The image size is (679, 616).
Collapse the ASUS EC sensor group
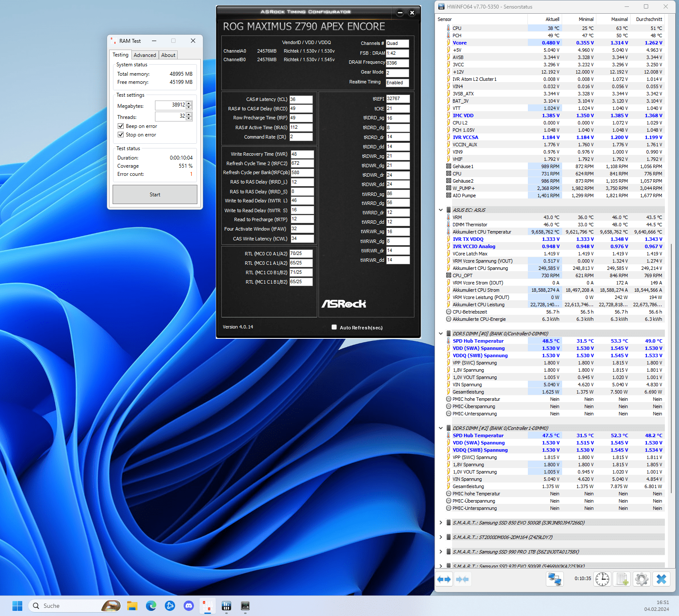tap(441, 210)
